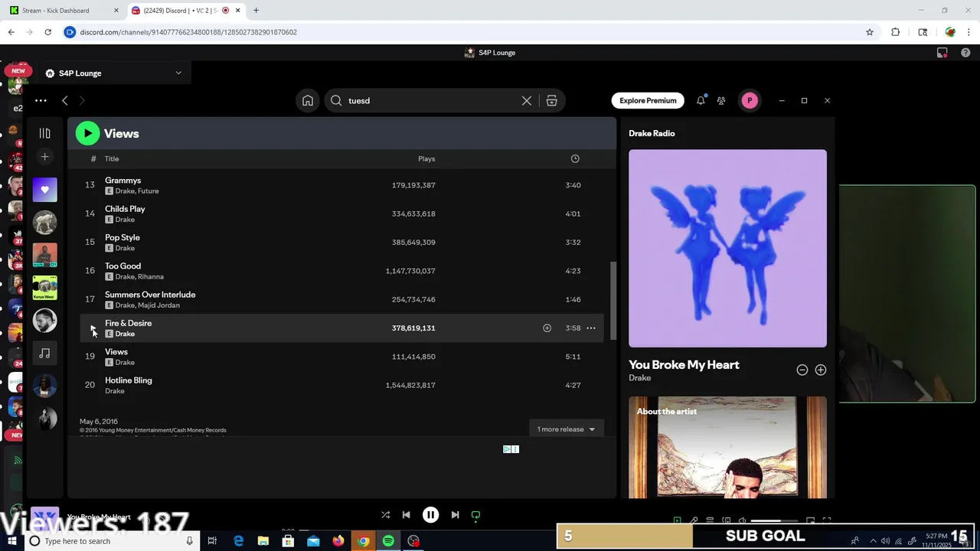Reload the Discord page
This screenshot has width=980, height=551.
[x=47, y=32]
